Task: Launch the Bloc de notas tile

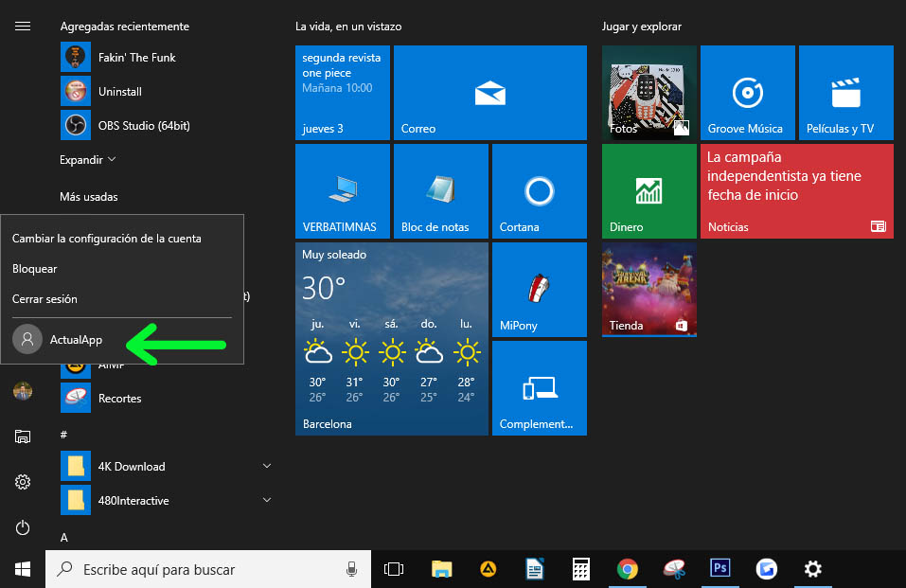Action: [441, 191]
